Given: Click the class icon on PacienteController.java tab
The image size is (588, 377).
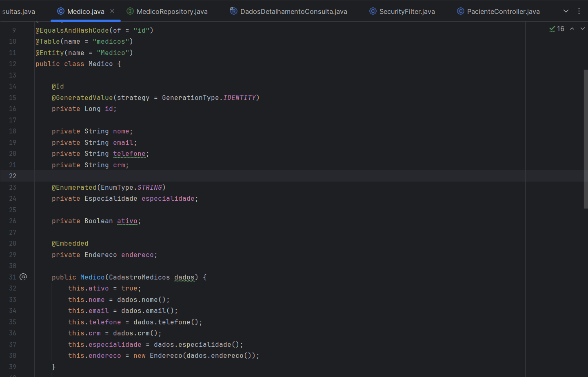Looking at the screenshot, I should [x=460, y=11].
